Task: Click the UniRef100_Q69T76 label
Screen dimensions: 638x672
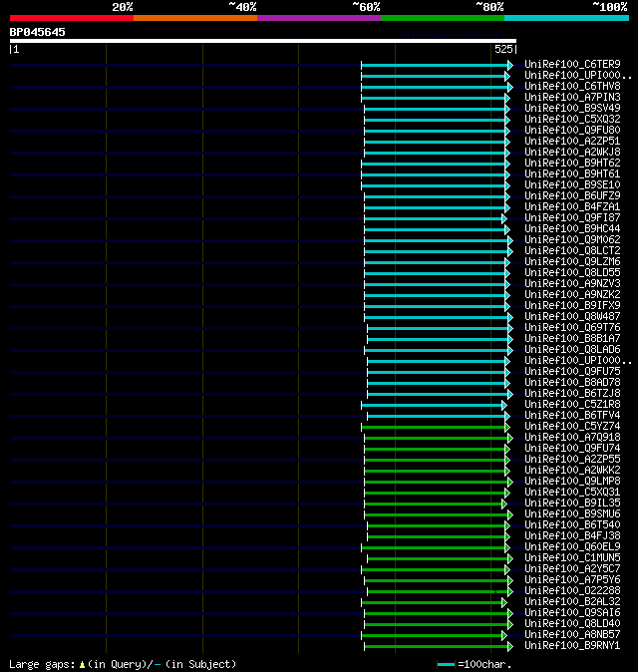Action: click(x=572, y=327)
